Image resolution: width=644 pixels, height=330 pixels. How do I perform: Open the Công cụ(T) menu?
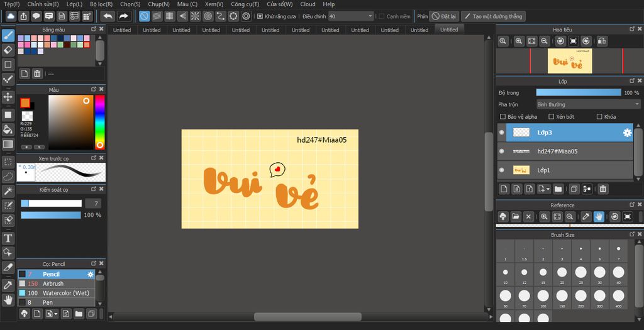click(245, 4)
